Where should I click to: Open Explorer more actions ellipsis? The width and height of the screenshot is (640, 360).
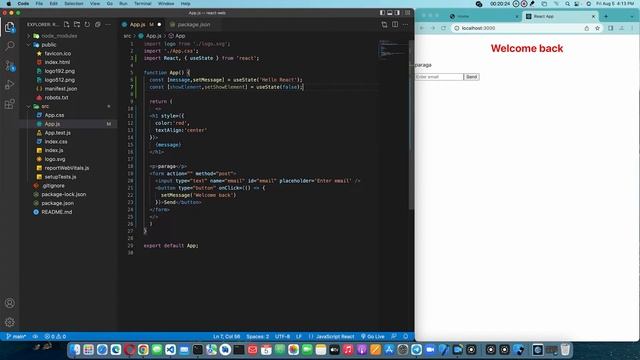coord(108,24)
